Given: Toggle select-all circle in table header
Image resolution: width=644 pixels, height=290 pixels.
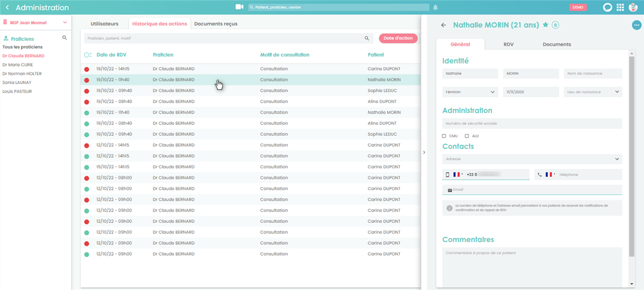Looking at the screenshot, I should tap(87, 55).
